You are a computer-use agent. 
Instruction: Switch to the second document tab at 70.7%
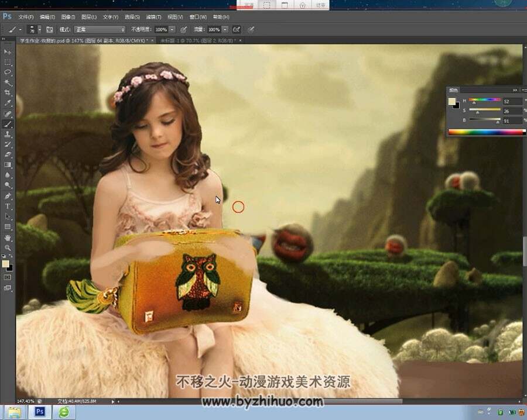point(198,40)
